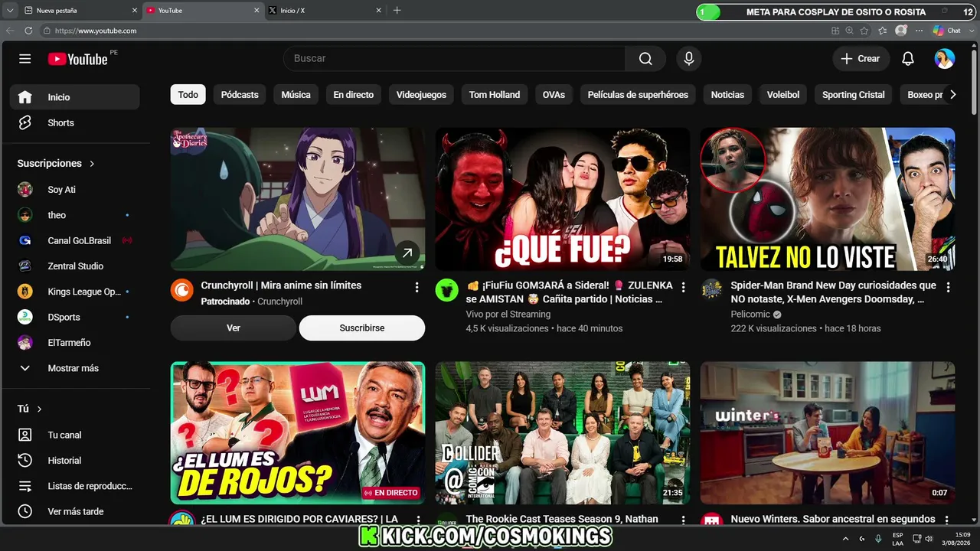Open Ver más tarde in the sidebar
Viewport: 980px width, 551px height.
pyautogui.click(x=75, y=511)
